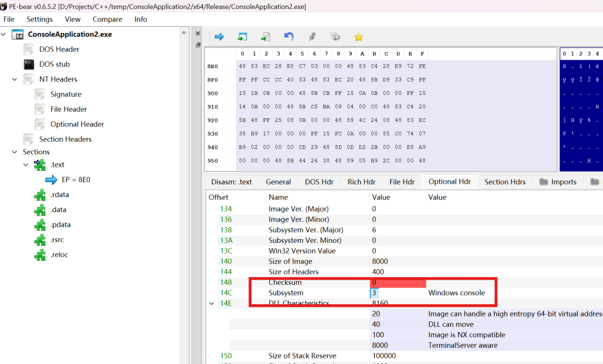
Task: Switch to the Section Hdrs tab
Action: (505, 182)
